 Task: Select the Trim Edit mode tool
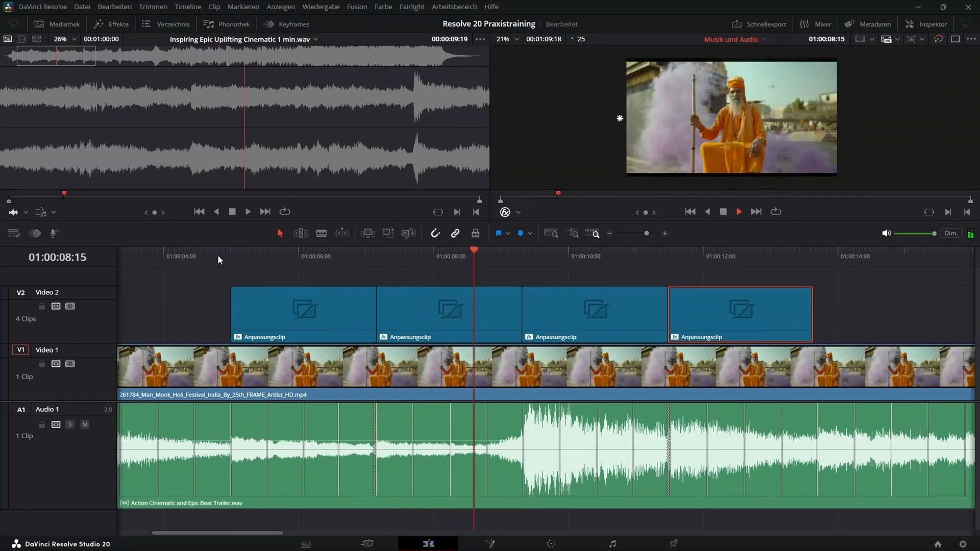301,233
